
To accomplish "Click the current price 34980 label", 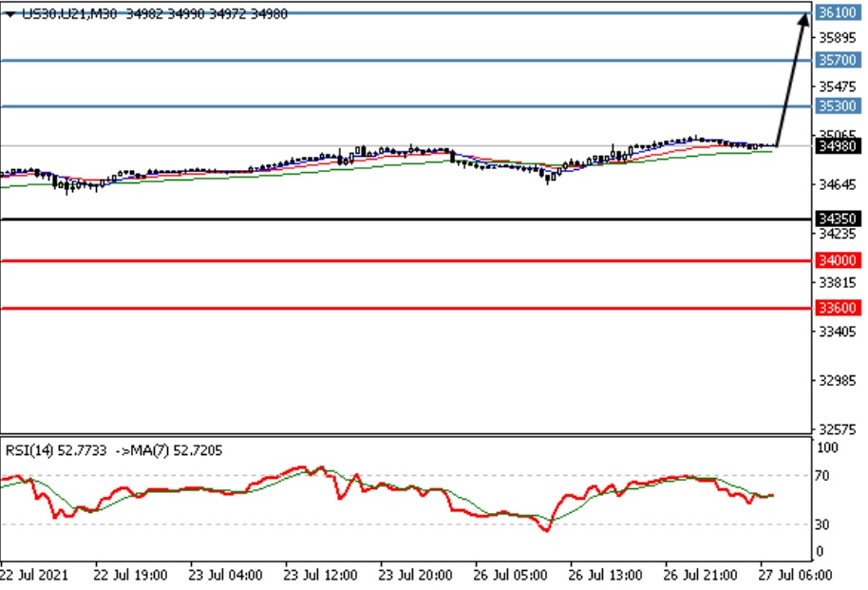I will tap(839, 146).
